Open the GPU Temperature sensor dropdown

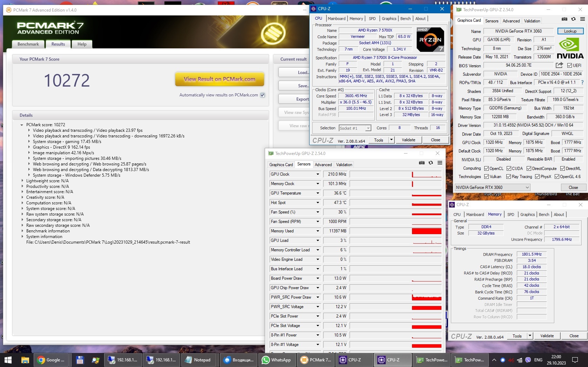(318, 193)
